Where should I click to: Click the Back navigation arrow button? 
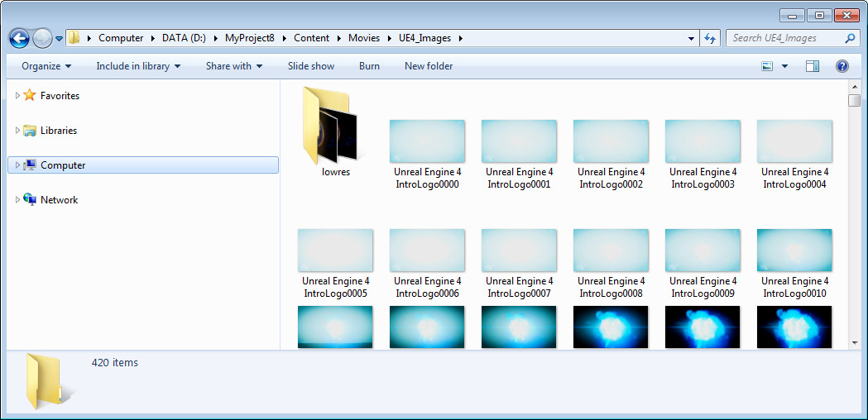[19, 38]
